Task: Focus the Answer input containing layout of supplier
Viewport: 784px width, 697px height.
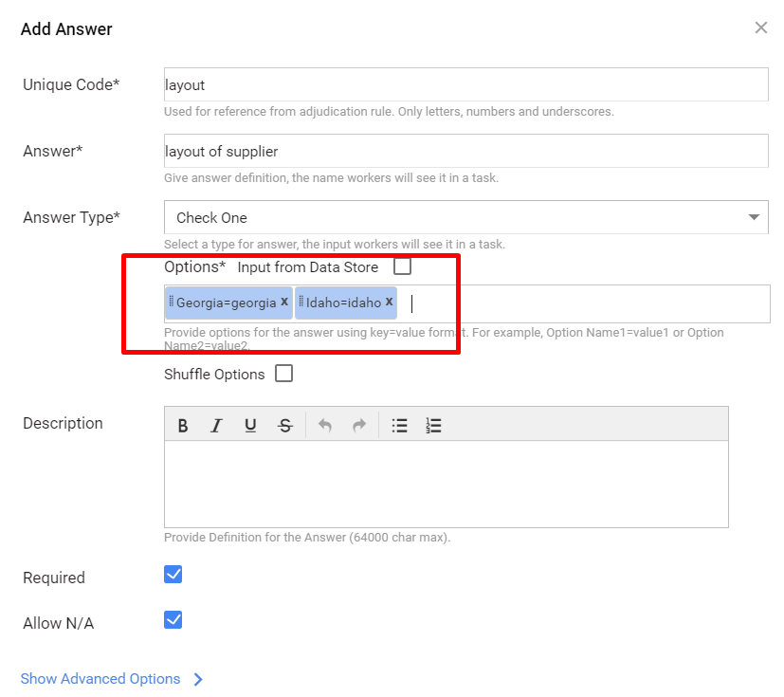Action: click(466, 151)
